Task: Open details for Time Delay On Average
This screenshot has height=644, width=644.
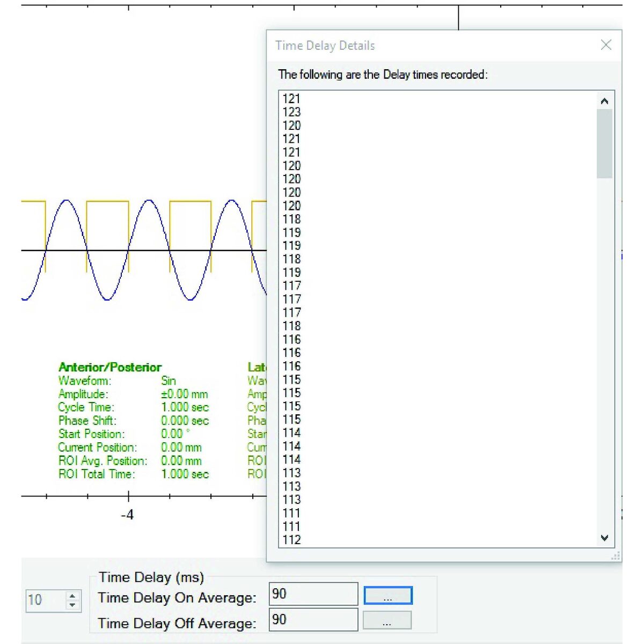Action: click(387, 596)
